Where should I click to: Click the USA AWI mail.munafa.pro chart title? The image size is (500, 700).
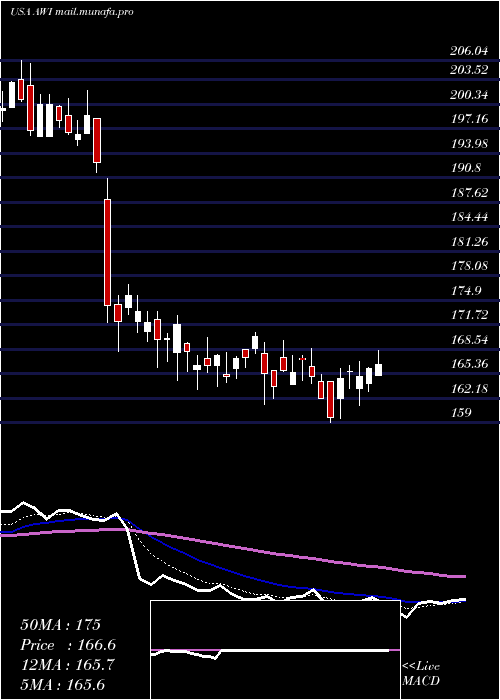(x=72, y=12)
